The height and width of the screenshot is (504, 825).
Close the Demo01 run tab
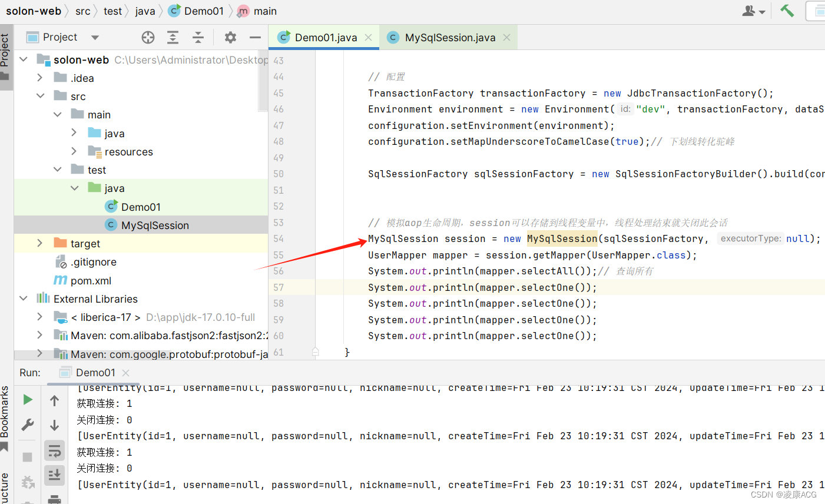click(125, 373)
